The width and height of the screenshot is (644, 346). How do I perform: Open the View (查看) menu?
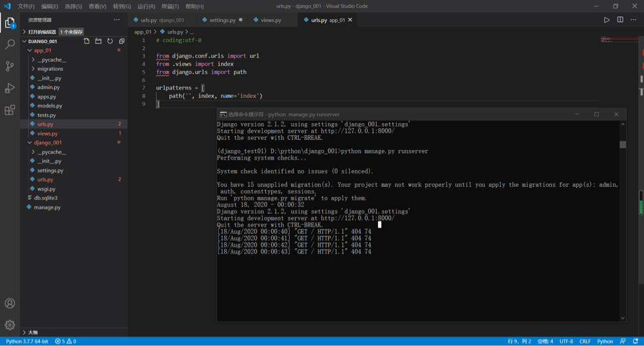[x=97, y=6]
